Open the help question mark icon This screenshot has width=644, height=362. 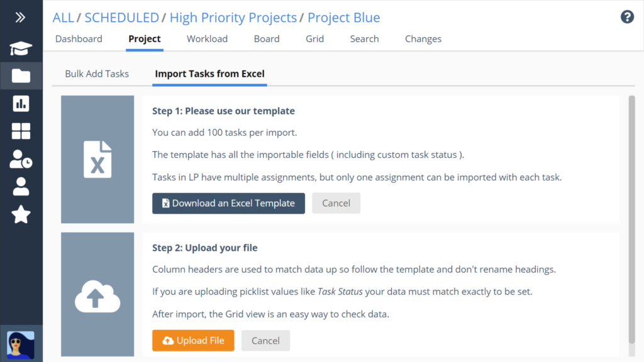pos(627,17)
